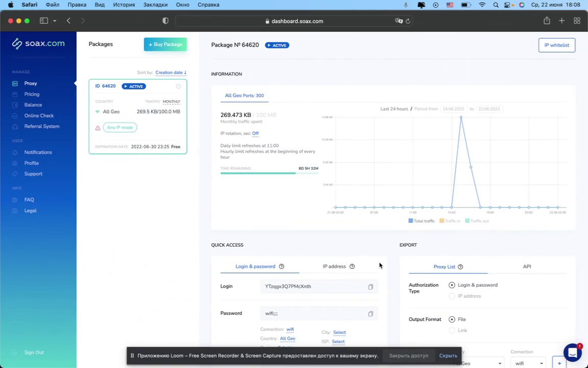Copy the Password value with copy icon

point(371,313)
